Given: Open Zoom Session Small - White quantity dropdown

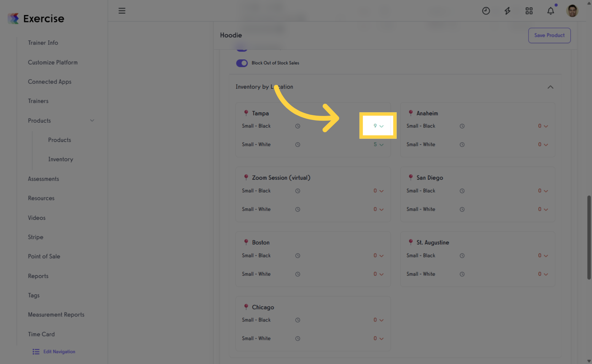Looking at the screenshot, I should tap(378, 209).
